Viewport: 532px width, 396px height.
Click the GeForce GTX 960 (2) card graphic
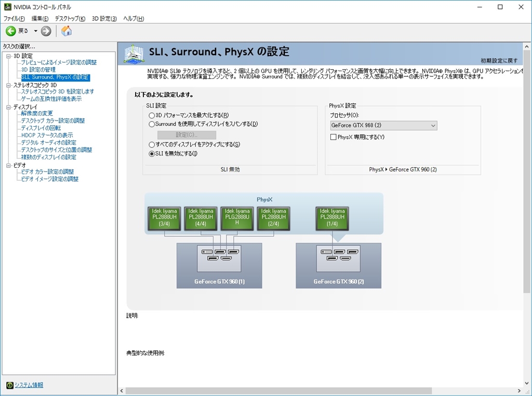[339, 266]
